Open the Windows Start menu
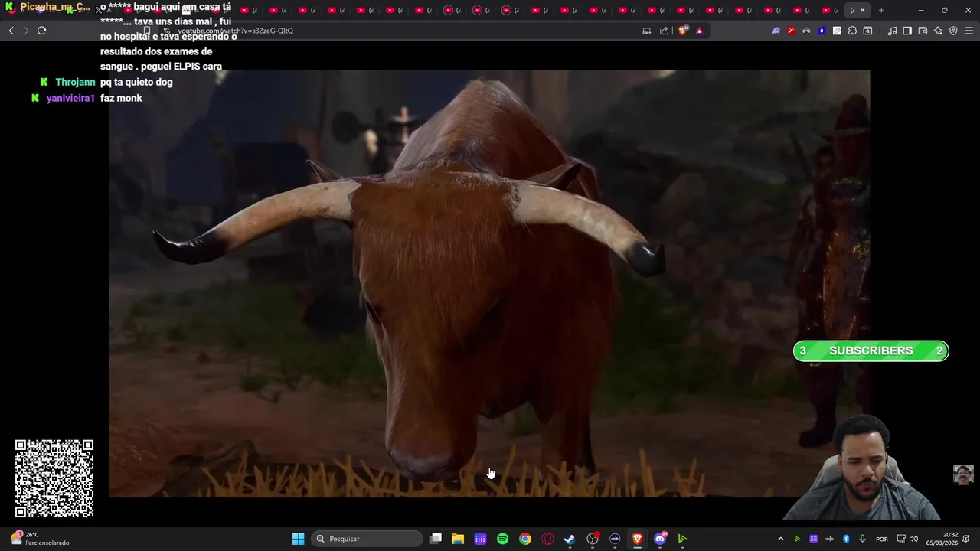This screenshot has height=551, width=980. (298, 539)
